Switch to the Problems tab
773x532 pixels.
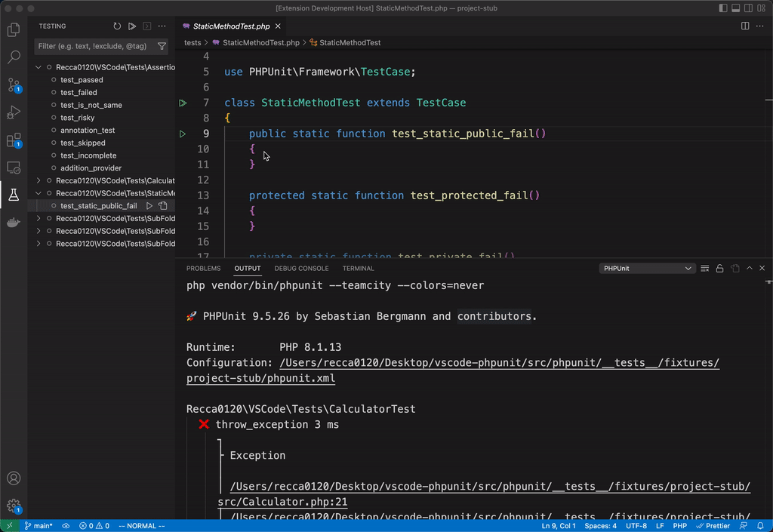203,269
